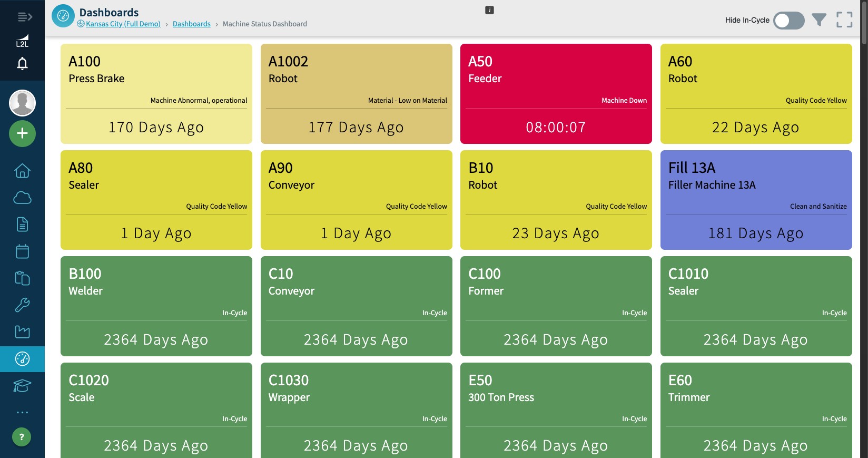Show more sidebar options via ellipsis

point(22,413)
